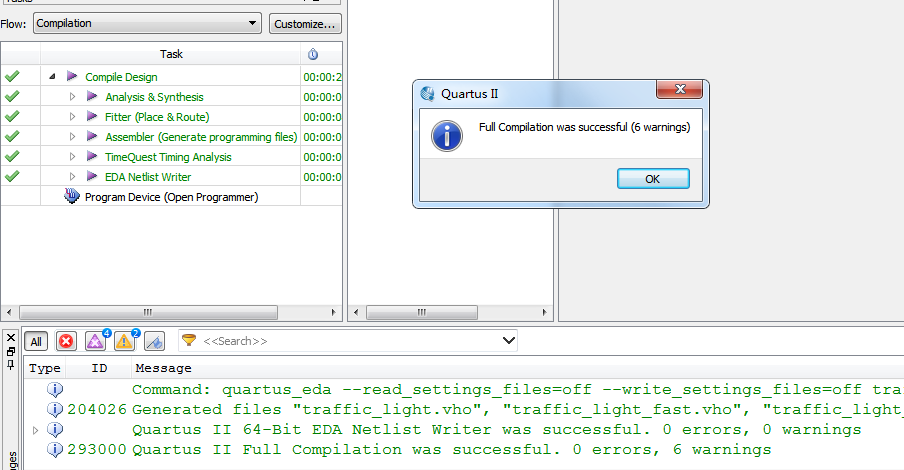Expand the Analysis & Synthesis task
Screen dimensions: 904x470
pyautogui.click(x=72, y=96)
